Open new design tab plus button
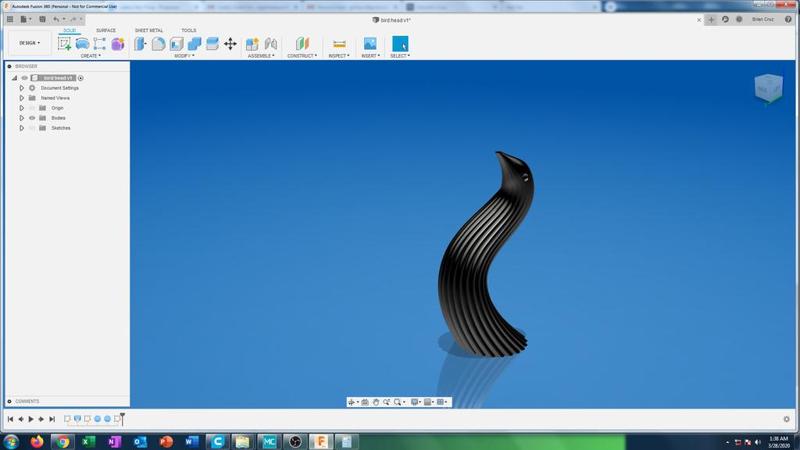Screen dimensions: 800x450 (x=711, y=19)
